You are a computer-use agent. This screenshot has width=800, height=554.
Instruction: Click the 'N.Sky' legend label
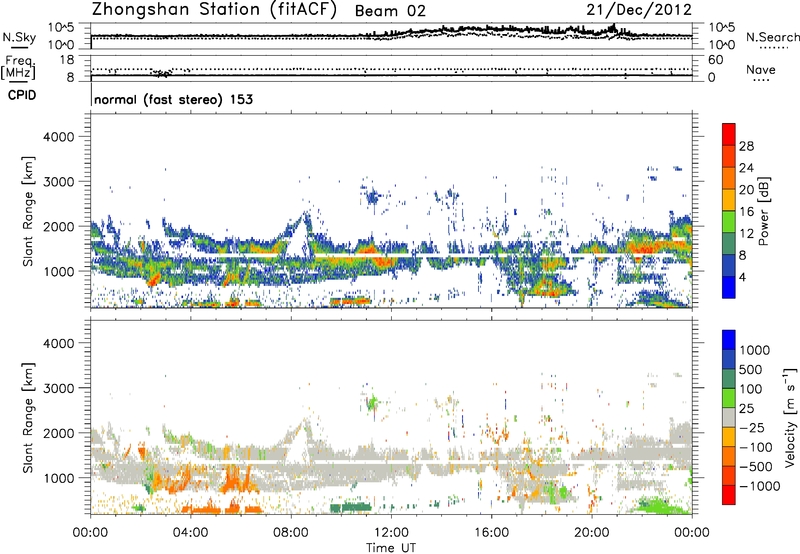pyautogui.click(x=19, y=37)
